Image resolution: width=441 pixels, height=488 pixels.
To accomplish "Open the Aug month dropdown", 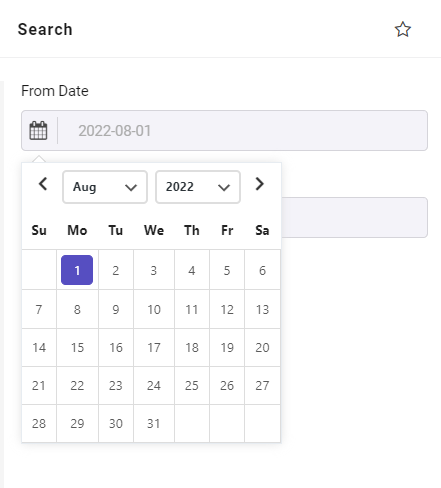I will click(105, 187).
